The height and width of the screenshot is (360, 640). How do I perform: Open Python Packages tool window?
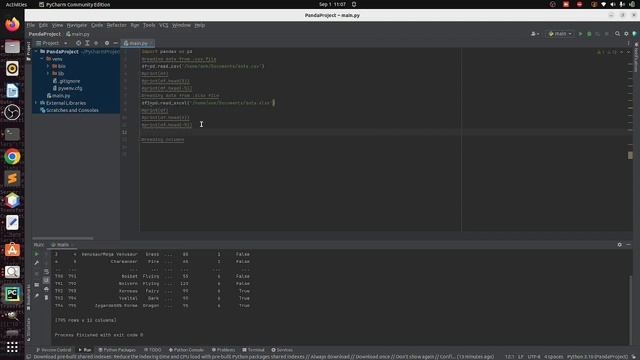pos(117,350)
